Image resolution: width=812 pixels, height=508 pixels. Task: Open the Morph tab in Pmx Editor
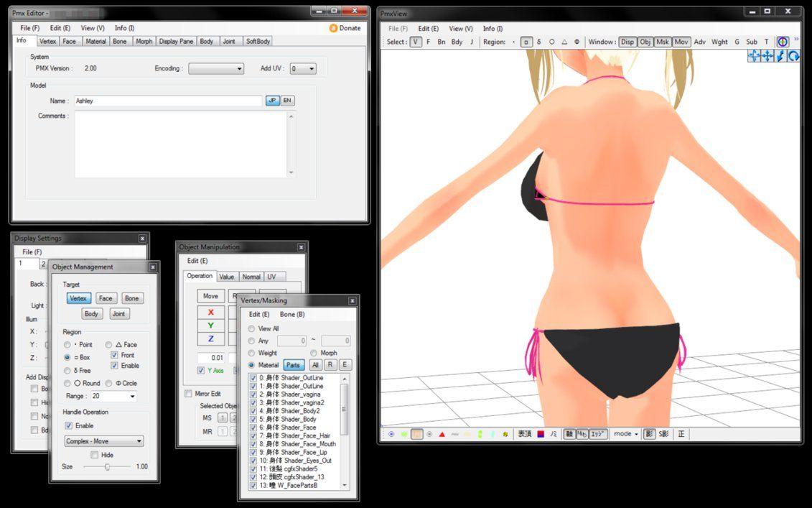click(x=144, y=42)
